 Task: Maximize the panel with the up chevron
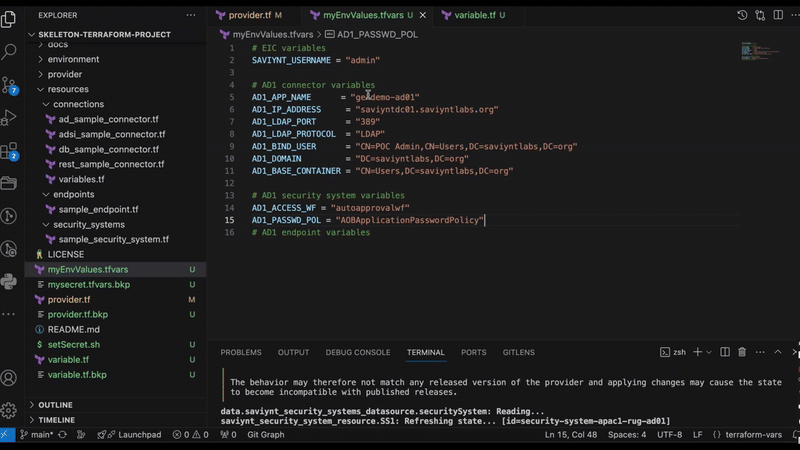[x=778, y=352]
